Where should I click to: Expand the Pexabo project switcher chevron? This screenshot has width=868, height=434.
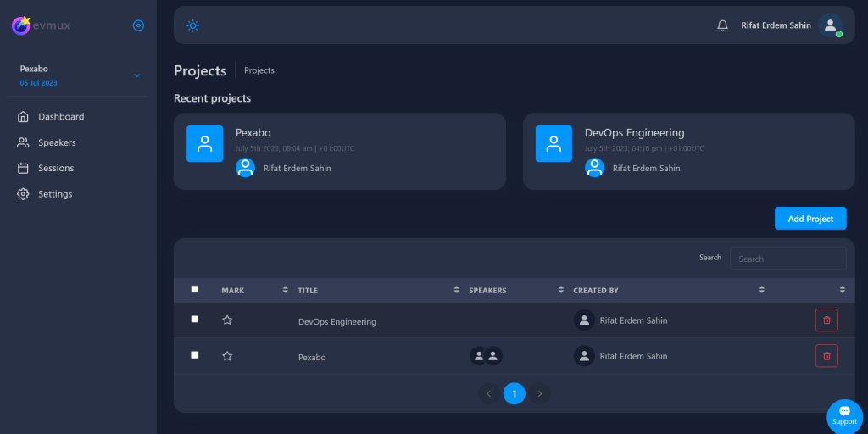(x=137, y=75)
